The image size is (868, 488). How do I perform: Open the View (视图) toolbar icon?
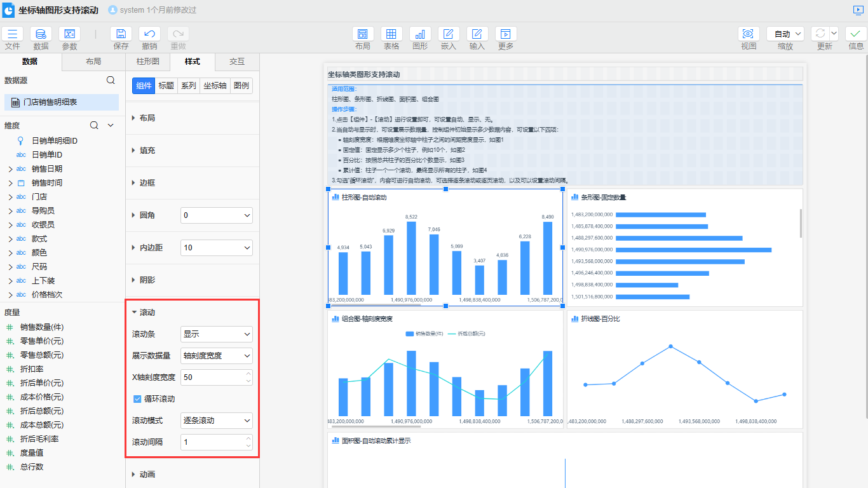(x=748, y=34)
